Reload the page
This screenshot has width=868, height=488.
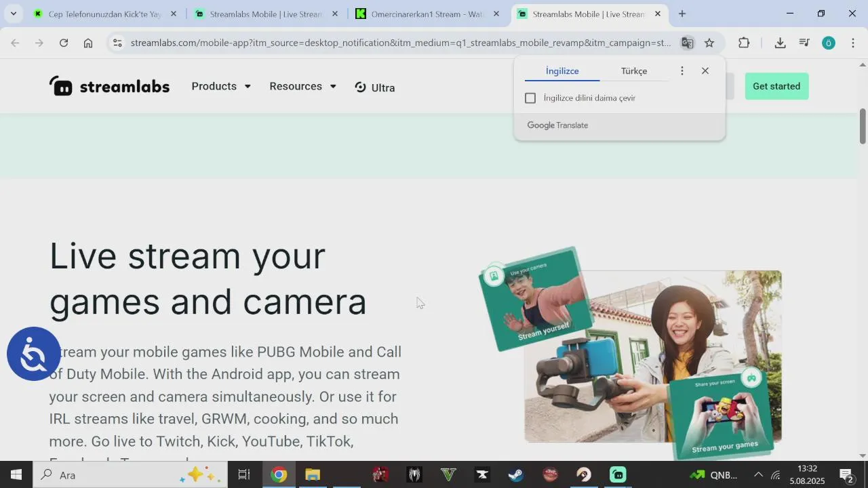(x=64, y=43)
